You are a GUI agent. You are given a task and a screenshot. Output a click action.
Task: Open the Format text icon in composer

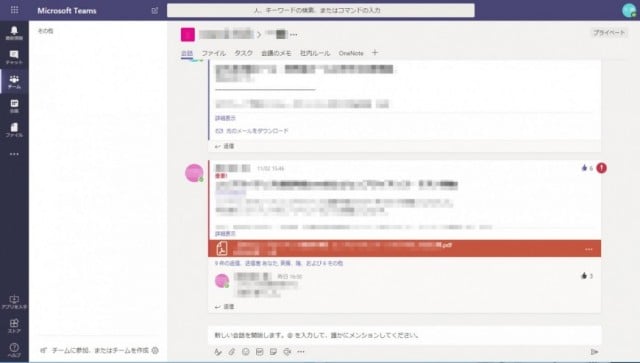pos(218,352)
